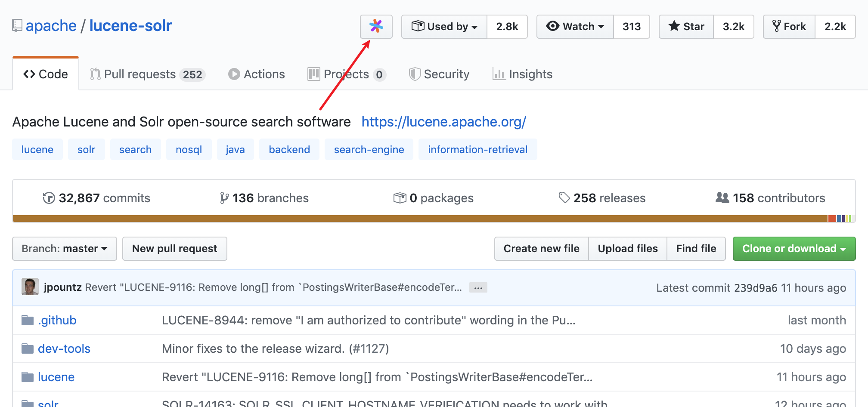868x407 pixels.
Task: Select the information-retrieval topic tag
Action: click(478, 149)
